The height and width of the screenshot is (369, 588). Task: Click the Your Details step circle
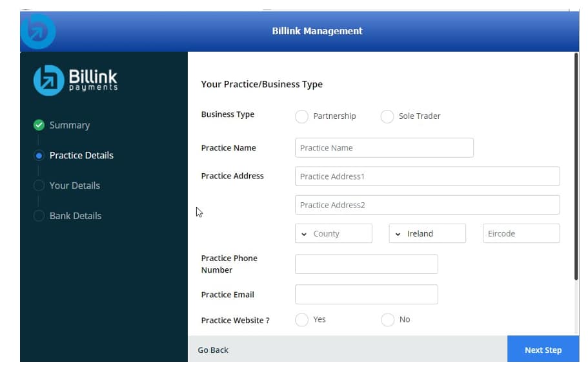tap(39, 185)
